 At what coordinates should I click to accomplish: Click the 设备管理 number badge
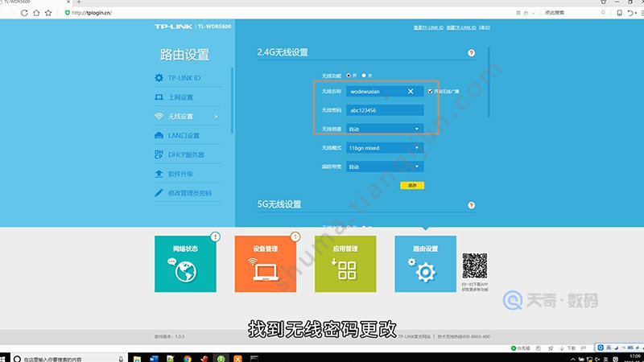(x=295, y=237)
